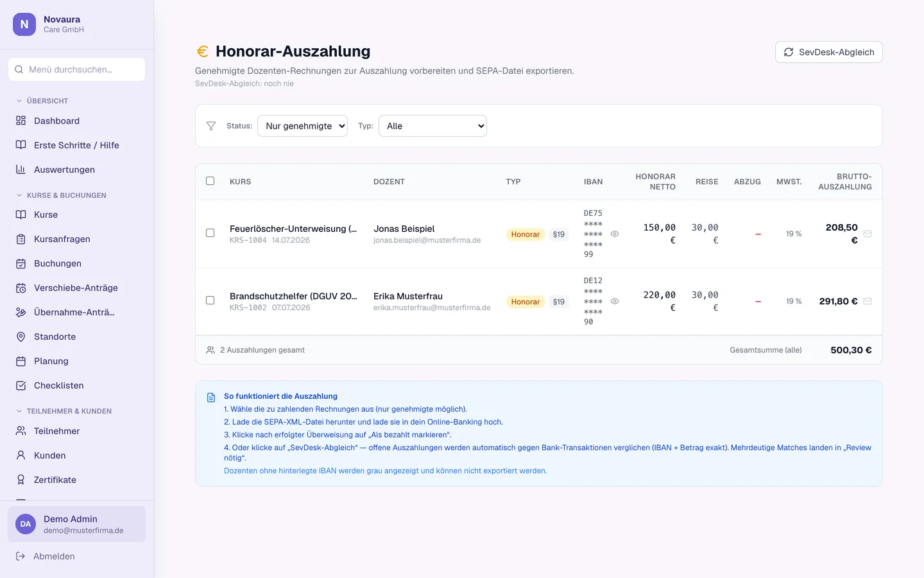Click the envelope icon in Erika Musterfrau's row
Viewport: 924px width, 578px height.
(868, 301)
